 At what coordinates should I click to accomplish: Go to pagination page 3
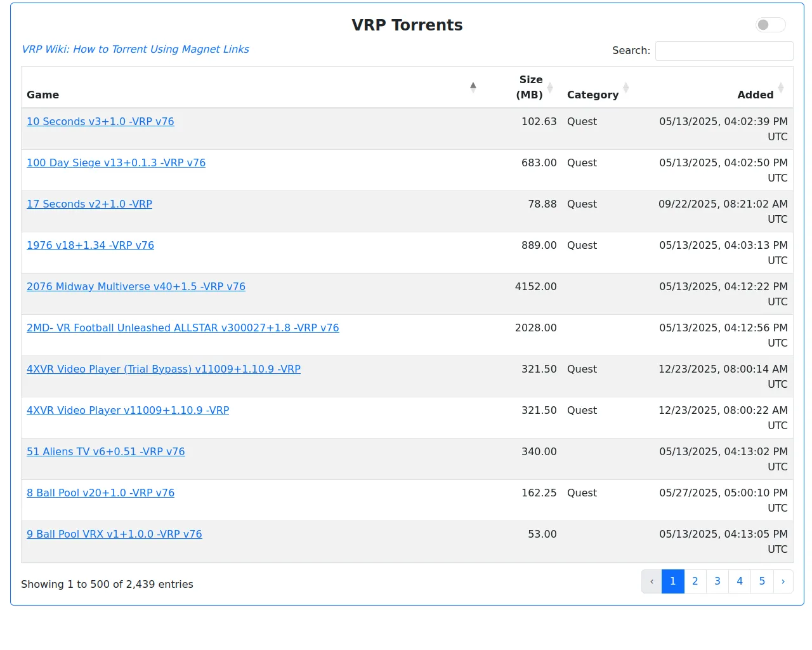coord(717,581)
